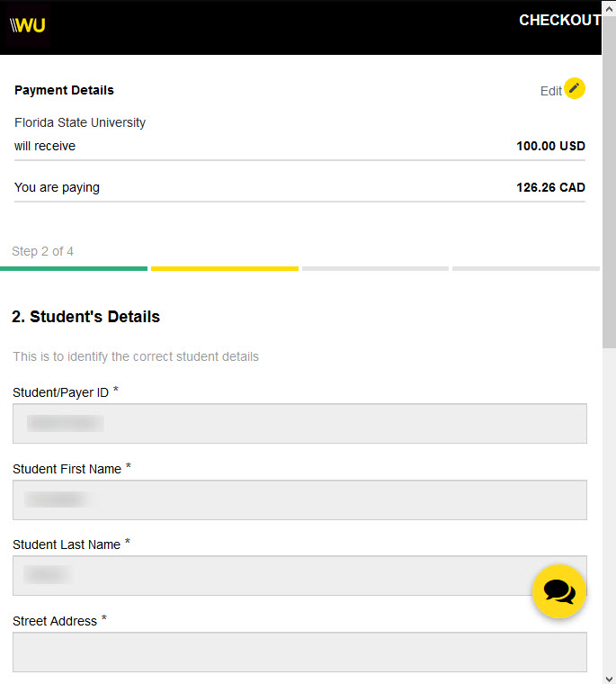Click the scrollbar up arrow
Viewport: 616px width, 684px height.
[x=609, y=8]
